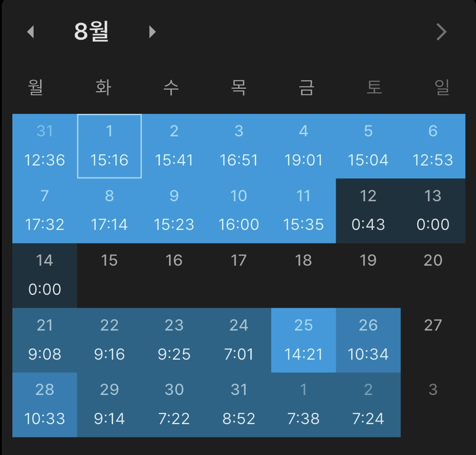The height and width of the screenshot is (455, 476).
Task: Open August 4 entry with 19:01
Action: (x=303, y=146)
